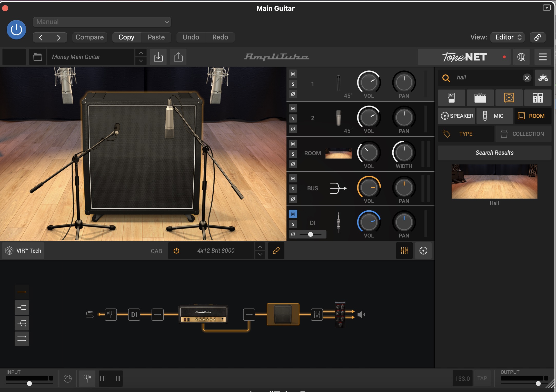Toggle the plugin power bypass button
The height and width of the screenshot is (392, 556).
16,30
